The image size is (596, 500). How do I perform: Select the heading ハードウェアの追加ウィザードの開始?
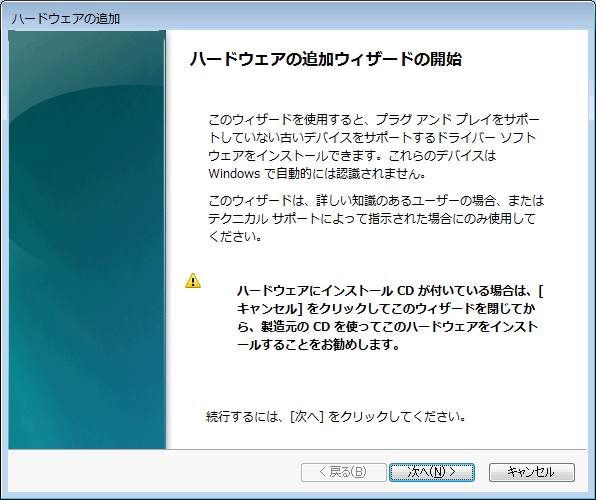click(325, 59)
